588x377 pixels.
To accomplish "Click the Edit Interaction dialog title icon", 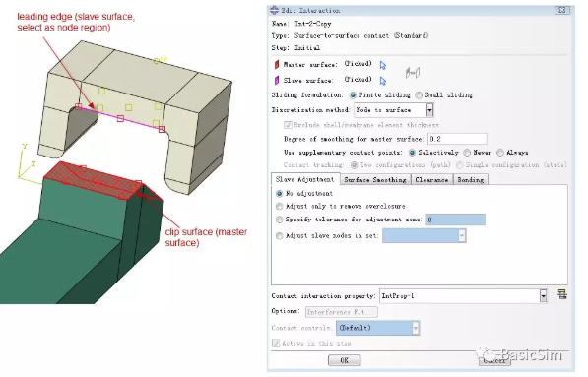I will [274, 10].
